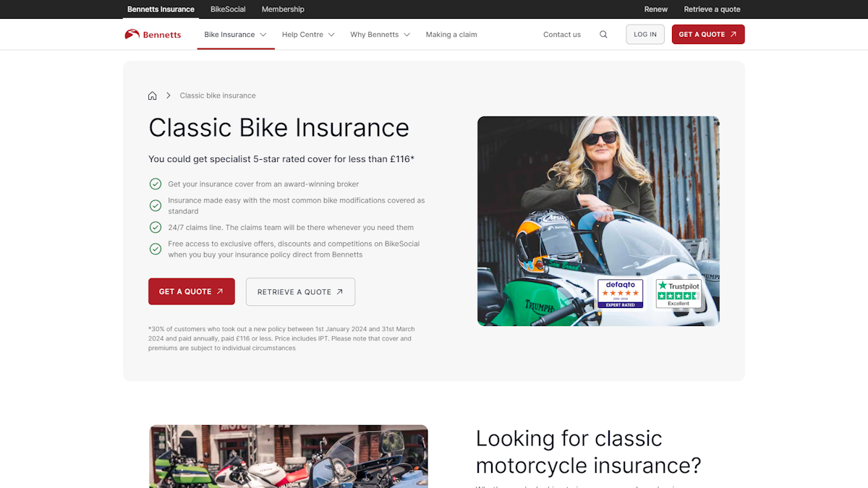
Task: Click the red Get a Quote hero button
Action: [192, 291]
